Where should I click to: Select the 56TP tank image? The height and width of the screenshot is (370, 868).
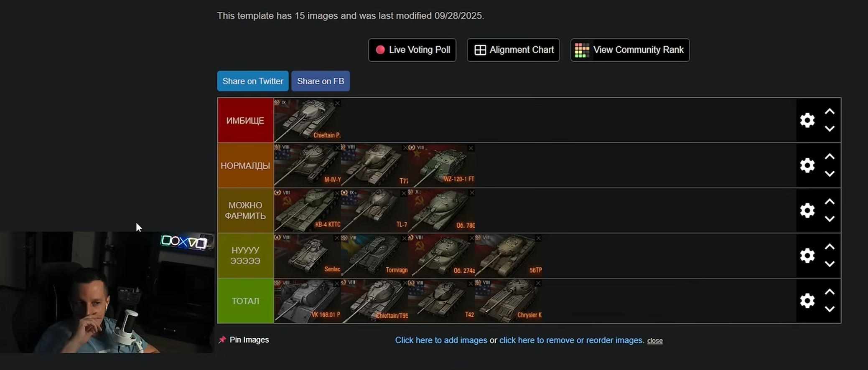pyautogui.click(x=508, y=256)
